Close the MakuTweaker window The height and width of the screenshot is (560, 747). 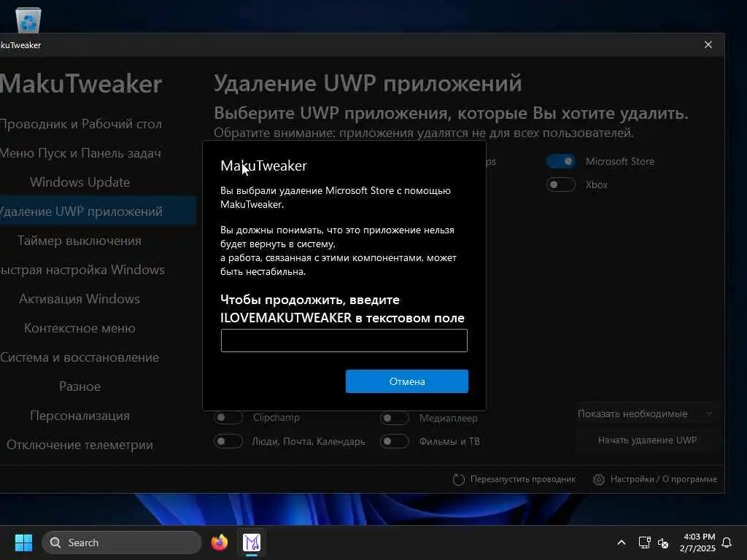pyautogui.click(x=708, y=44)
